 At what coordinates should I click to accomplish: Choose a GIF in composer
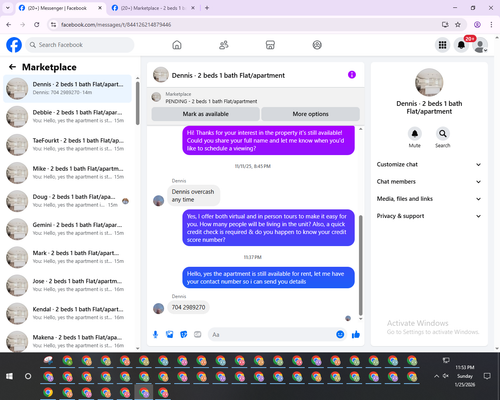pos(198,334)
